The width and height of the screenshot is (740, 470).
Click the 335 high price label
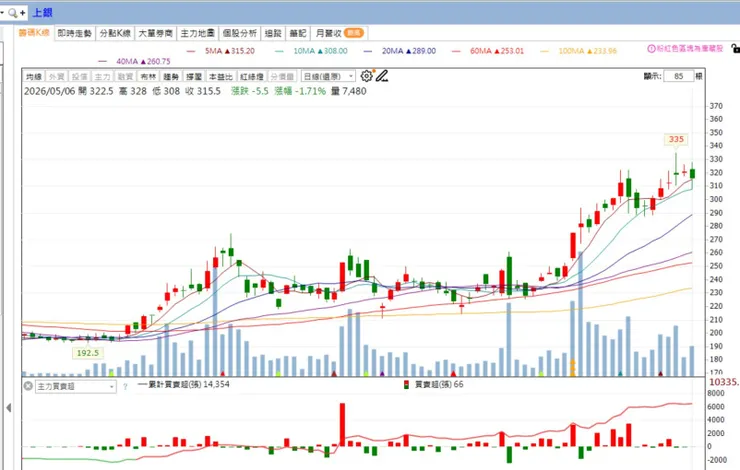(676, 139)
